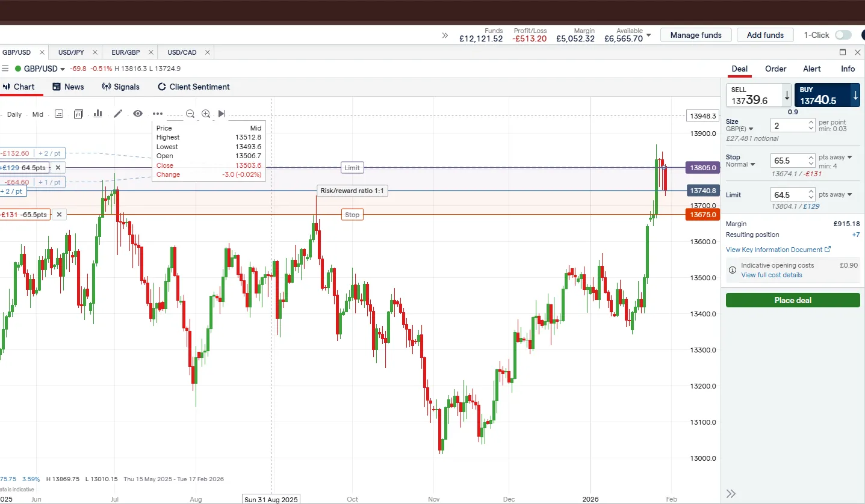Open View full cost details link
This screenshot has height=504, width=865.
click(x=771, y=275)
